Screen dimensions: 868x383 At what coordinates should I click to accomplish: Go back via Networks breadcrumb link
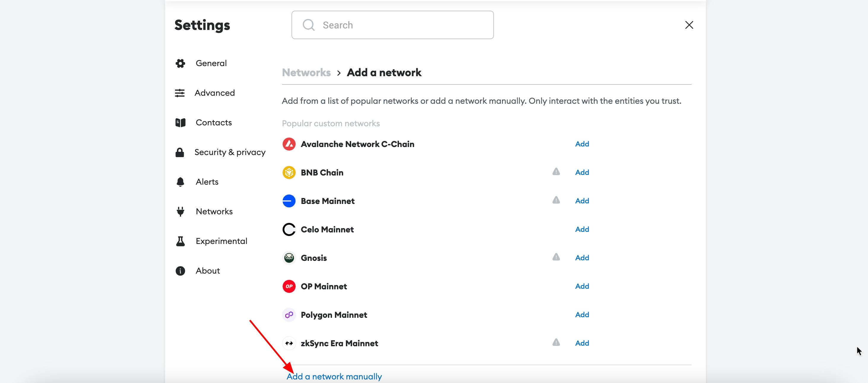click(x=306, y=73)
